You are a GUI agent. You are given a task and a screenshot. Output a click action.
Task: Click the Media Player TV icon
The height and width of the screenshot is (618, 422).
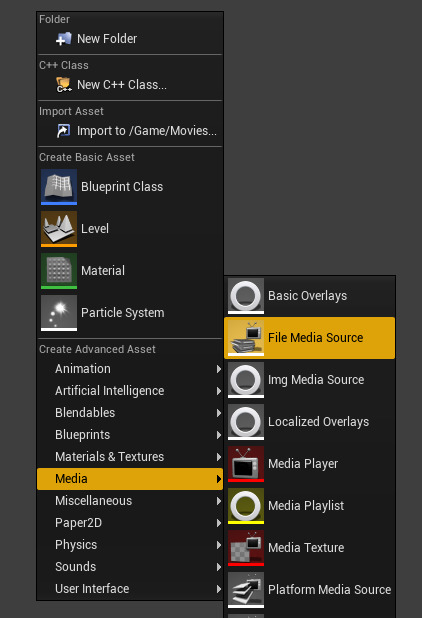pyautogui.click(x=246, y=464)
